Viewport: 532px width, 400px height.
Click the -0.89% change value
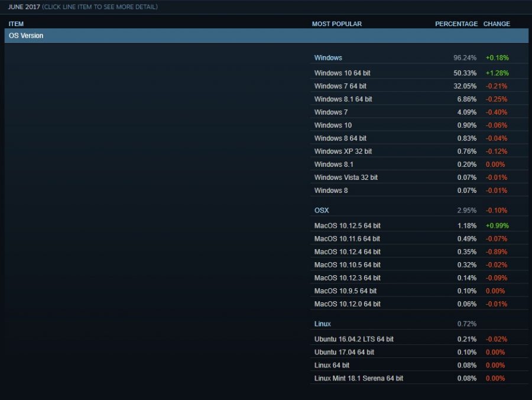point(497,251)
